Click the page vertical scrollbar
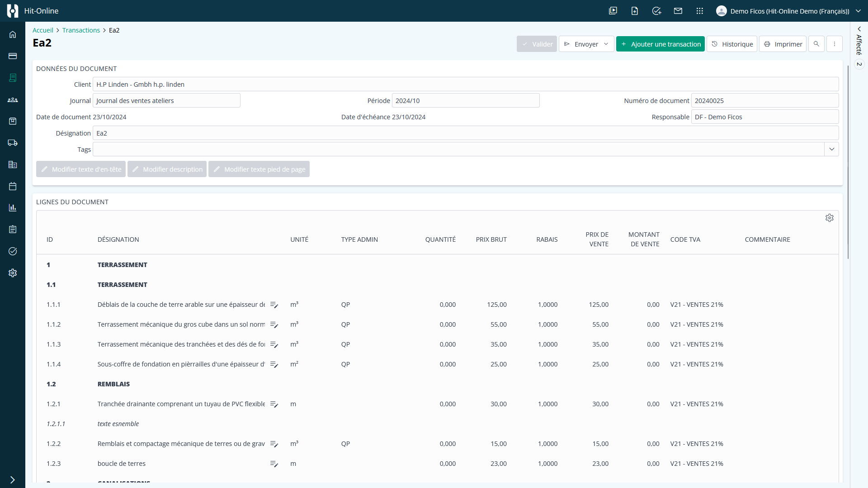 [x=848, y=163]
